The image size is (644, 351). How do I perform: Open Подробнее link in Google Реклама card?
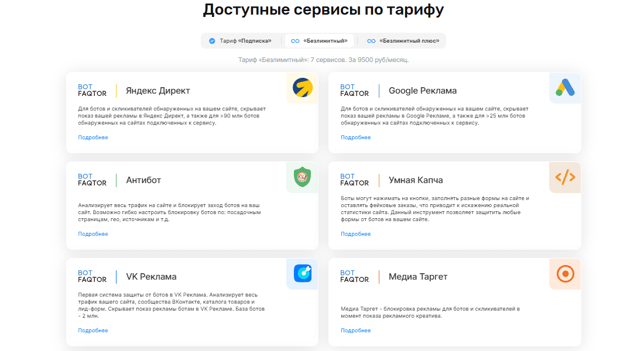[356, 137]
